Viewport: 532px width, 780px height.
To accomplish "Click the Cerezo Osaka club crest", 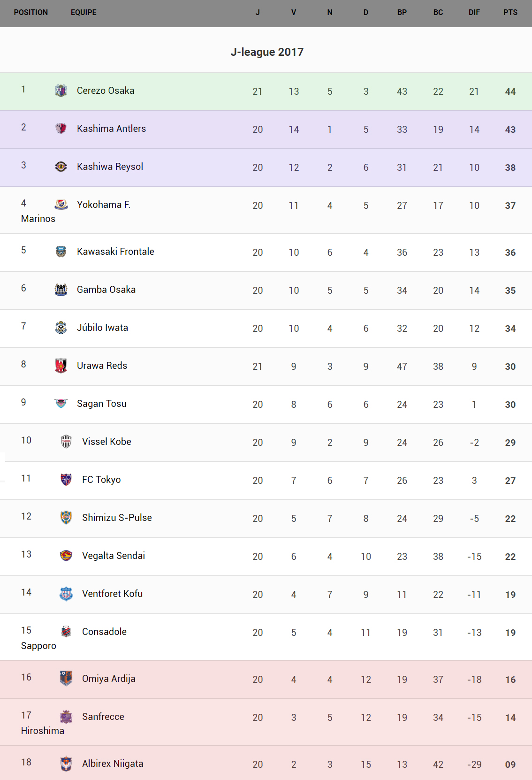I will point(61,91).
